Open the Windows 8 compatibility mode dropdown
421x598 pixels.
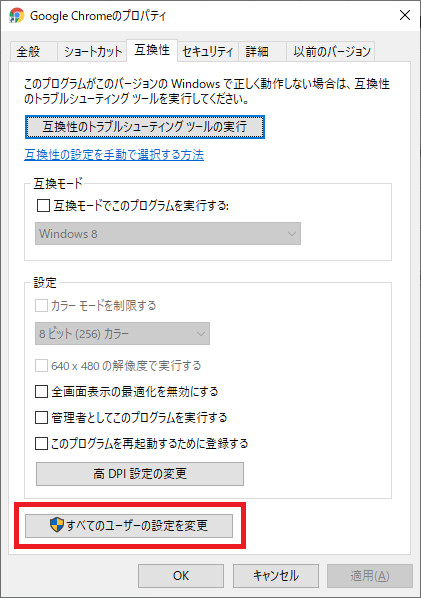(x=168, y=234)
